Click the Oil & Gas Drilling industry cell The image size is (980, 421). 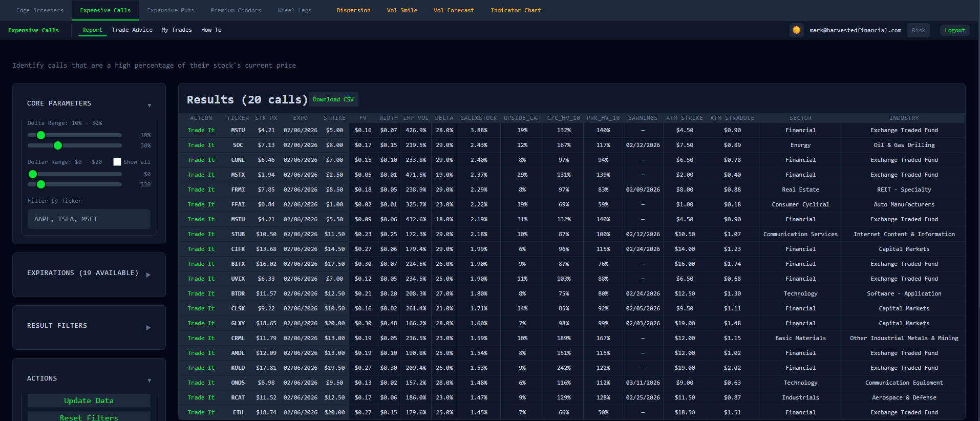coord(904,145)
